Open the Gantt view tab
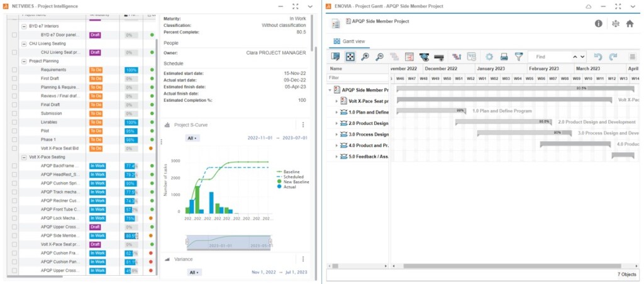 pos(349,41)
